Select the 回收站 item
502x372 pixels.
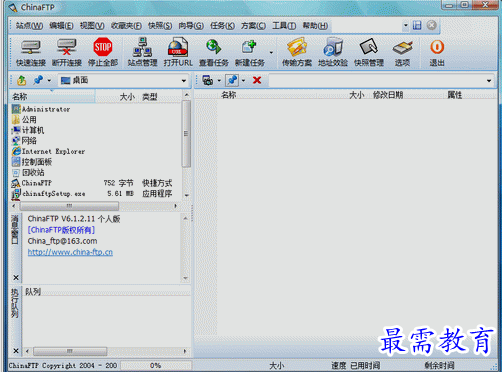[28, 172]
